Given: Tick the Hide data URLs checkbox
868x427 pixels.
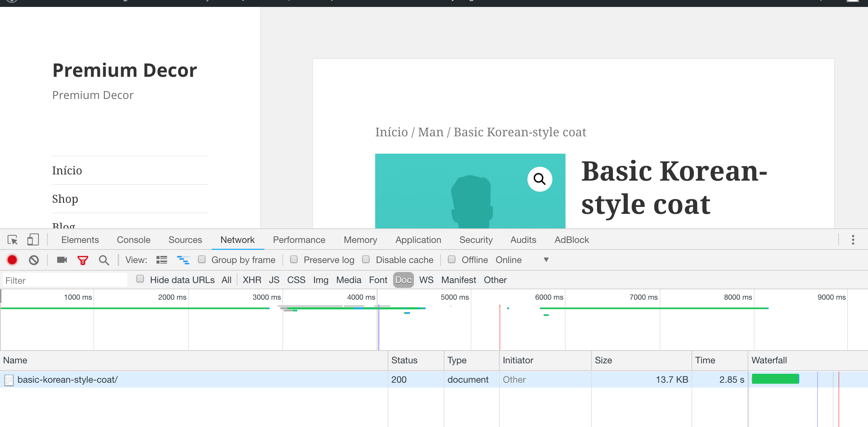Looking at the screenshot, I should coord(140,279).
